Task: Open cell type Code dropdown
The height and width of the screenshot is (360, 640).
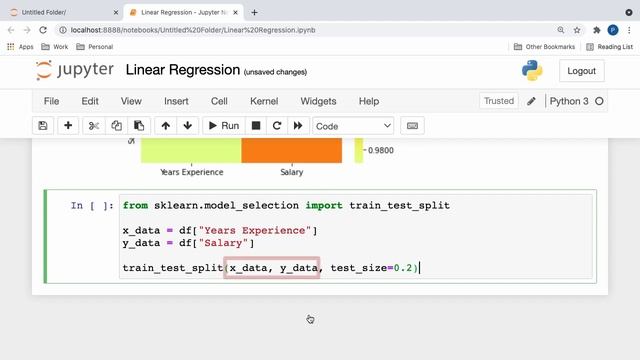Action: pyautogui.click(x=353, y=126)
